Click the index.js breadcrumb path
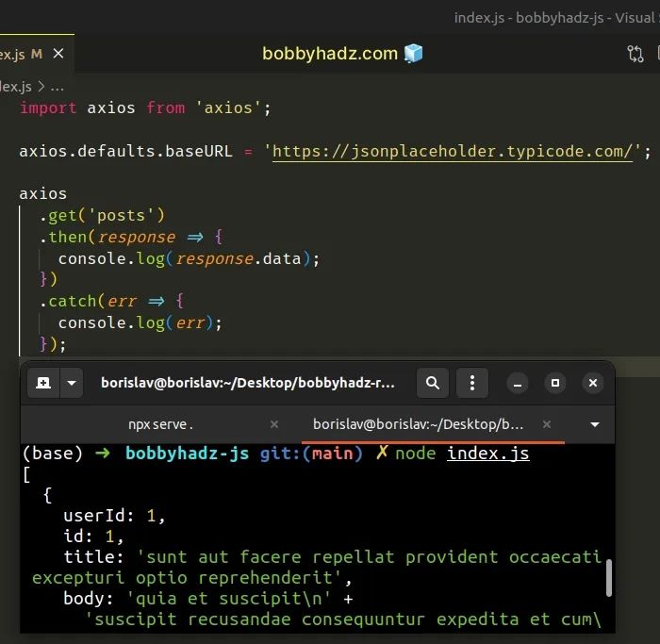The width and height of the screenshot is (660, 644). click(16, 87)
